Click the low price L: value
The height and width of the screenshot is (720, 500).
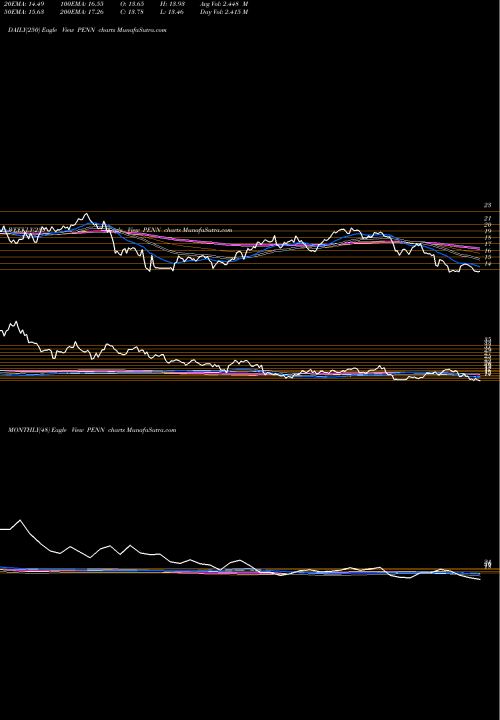click(172, 12)
